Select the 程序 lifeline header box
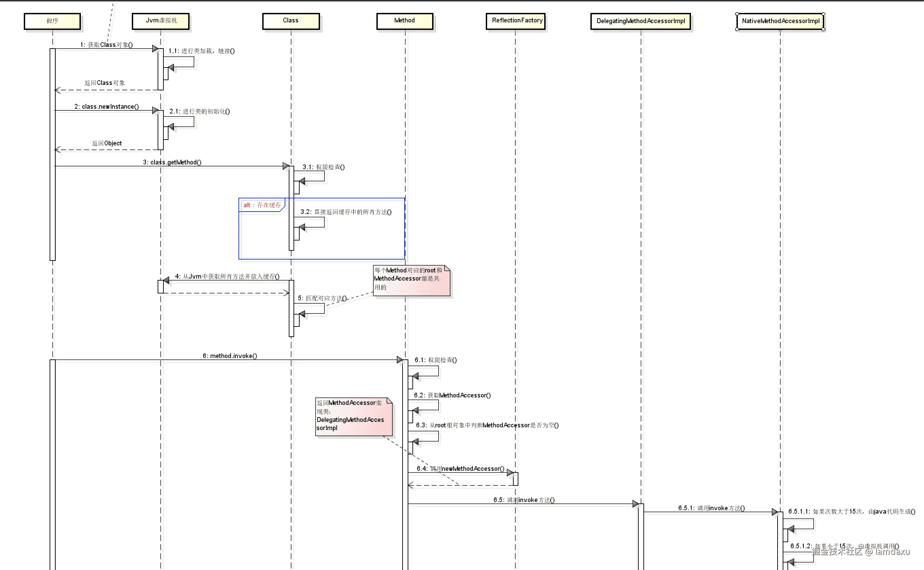The width and height of the screenshot is (924, 570). pos(52,21)
